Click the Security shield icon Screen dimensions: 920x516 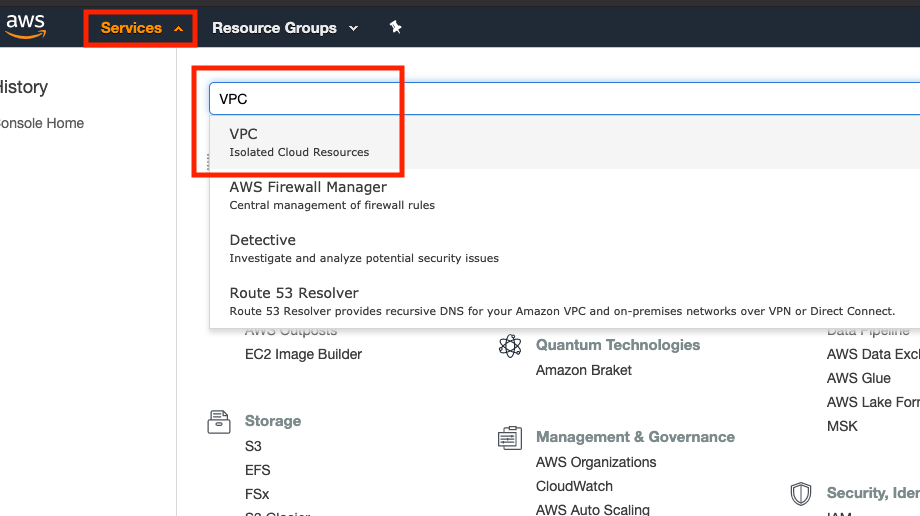coord(801,494)
